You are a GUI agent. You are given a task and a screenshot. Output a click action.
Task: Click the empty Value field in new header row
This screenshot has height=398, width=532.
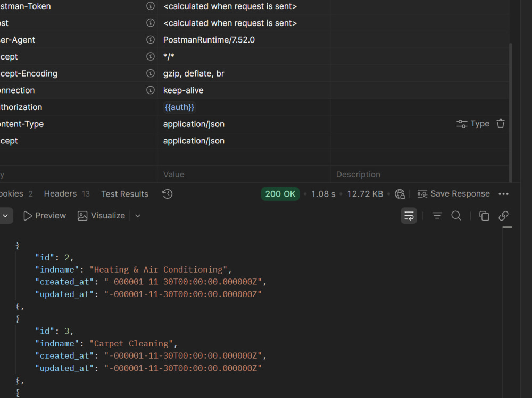[x=244, y=174]
